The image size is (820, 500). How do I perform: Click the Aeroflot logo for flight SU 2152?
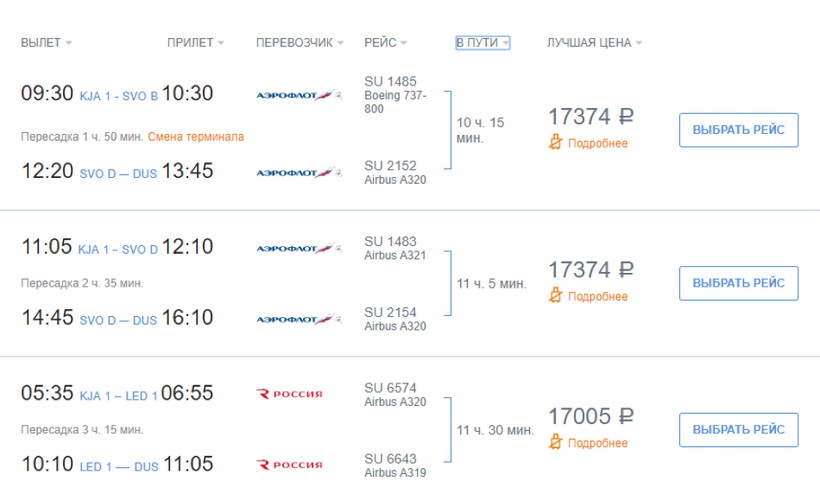click(x=299, y=172)
